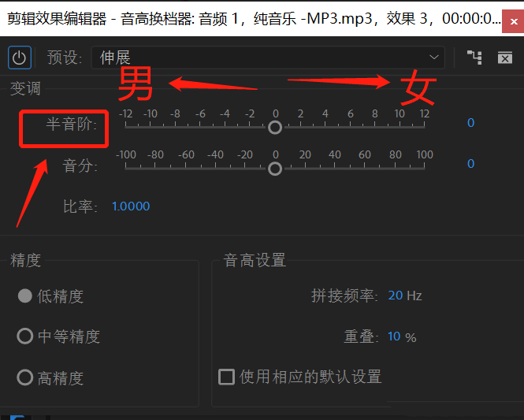Click the -12 mark on semitones scale

(x=125, y=114)
